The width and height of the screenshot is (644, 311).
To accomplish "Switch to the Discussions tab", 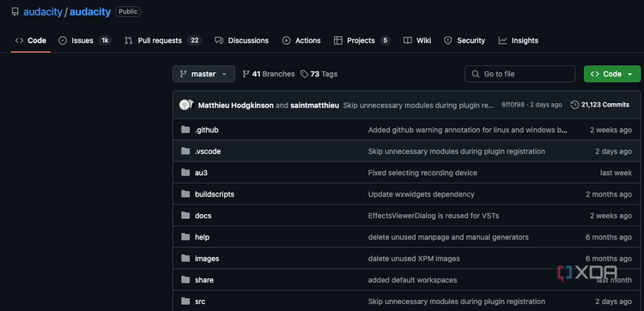I will coord(242,40).
